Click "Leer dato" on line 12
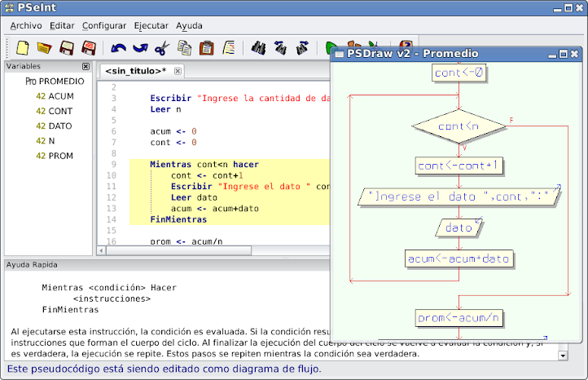Viewport: 588px width, 380px height. [194, 197]
